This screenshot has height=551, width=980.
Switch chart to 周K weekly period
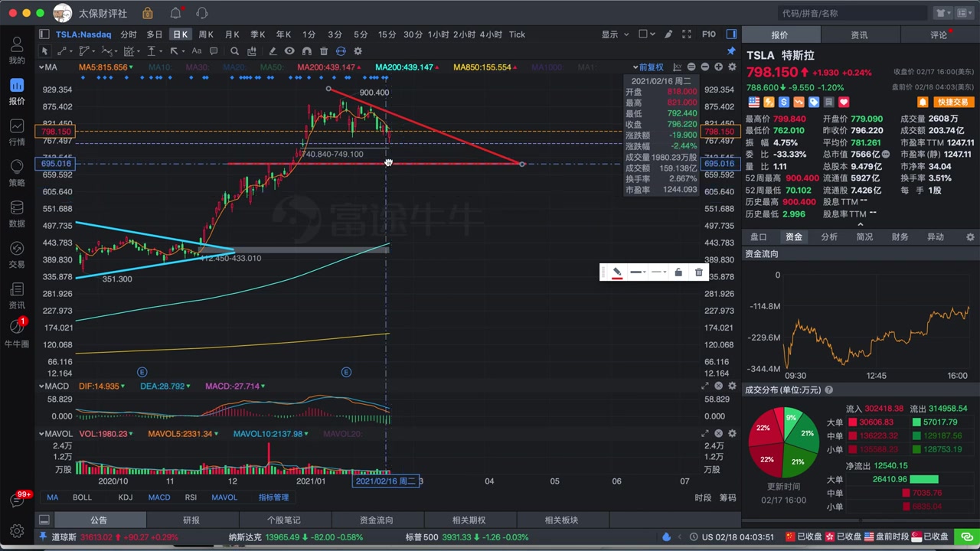pyautogui.click(x=206, y=34)
